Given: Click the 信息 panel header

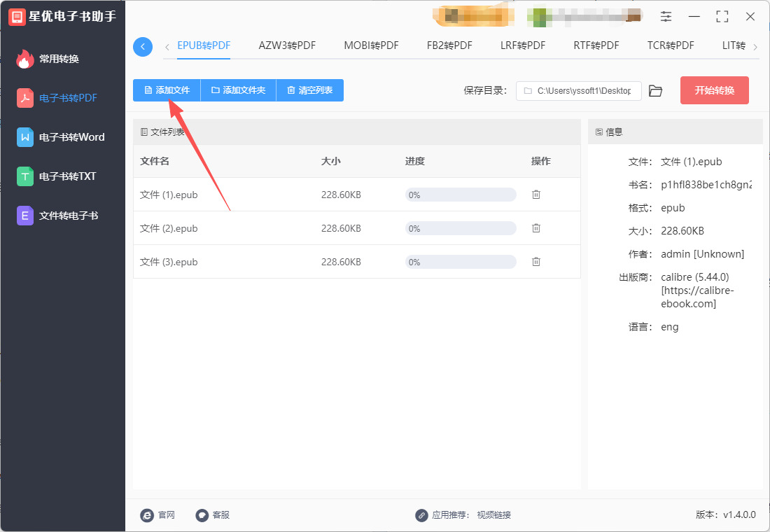Looking at the screenshot, I should (x=675, y=132).
